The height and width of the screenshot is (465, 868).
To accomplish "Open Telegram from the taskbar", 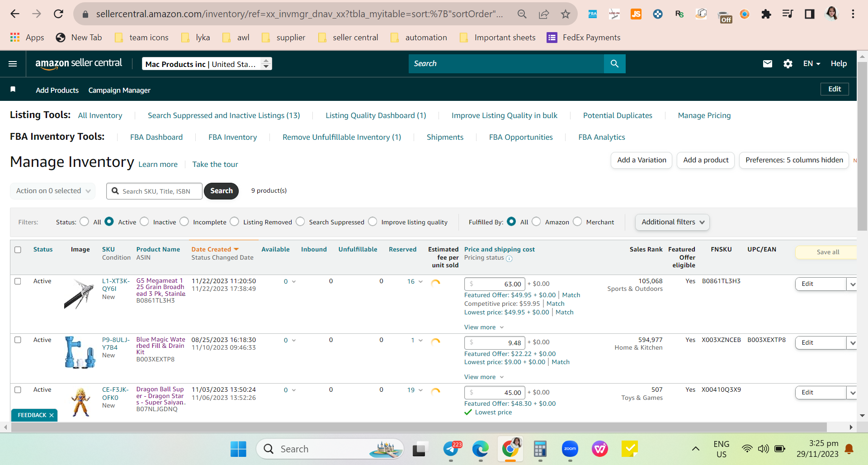I will (451, 449).
